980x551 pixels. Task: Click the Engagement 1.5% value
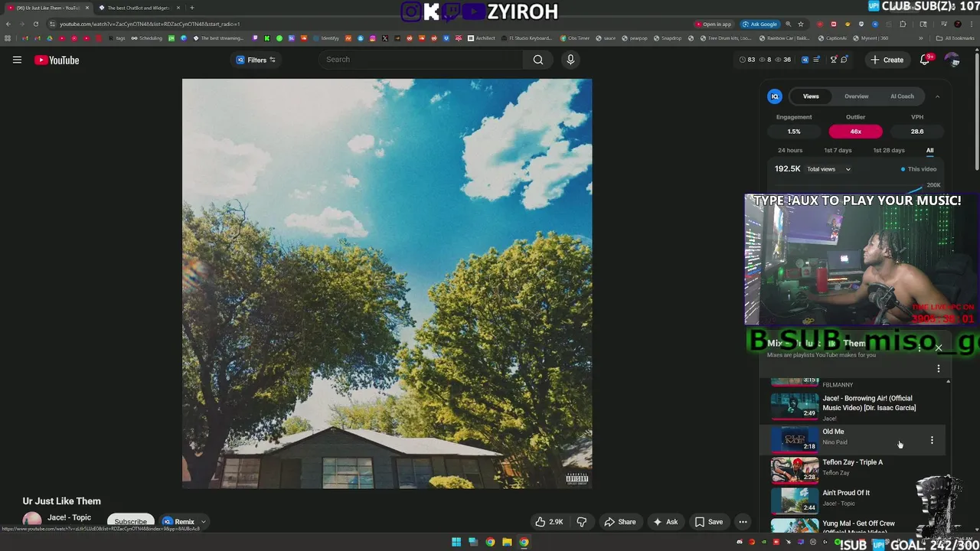(794, 132)
